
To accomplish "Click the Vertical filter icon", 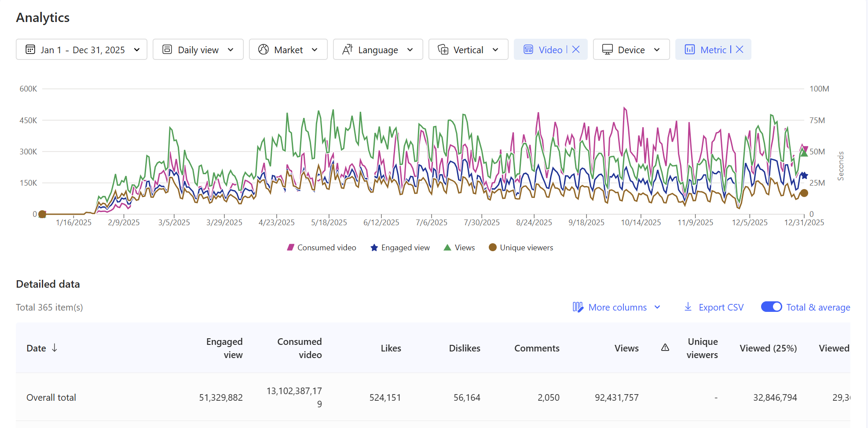I will (x=443, y=49).
